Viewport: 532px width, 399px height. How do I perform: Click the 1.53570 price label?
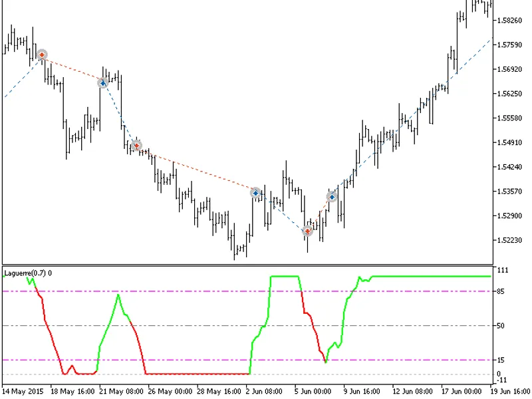pyautogui.click(x=509, y=192)
